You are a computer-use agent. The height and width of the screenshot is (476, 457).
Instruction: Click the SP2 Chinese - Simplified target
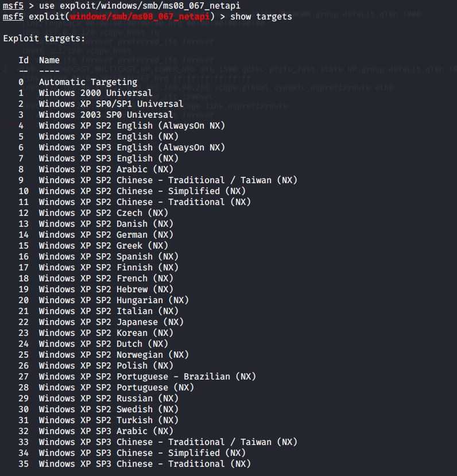pos(132,191)
